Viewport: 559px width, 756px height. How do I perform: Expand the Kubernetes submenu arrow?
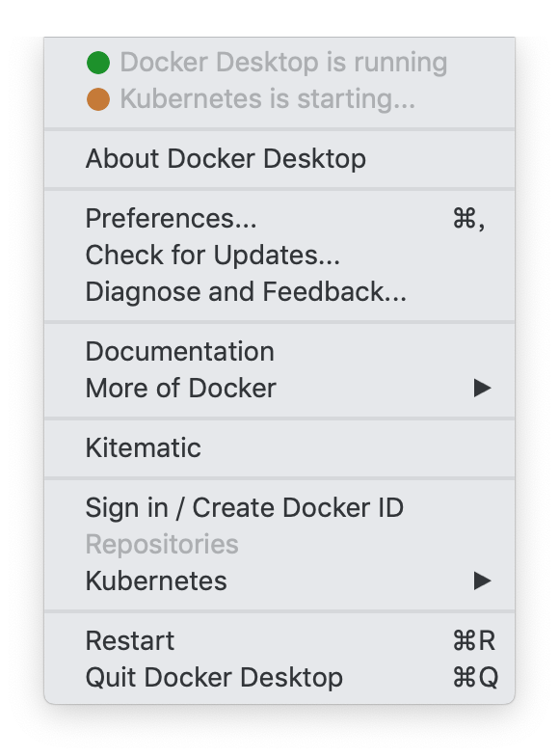482,580
